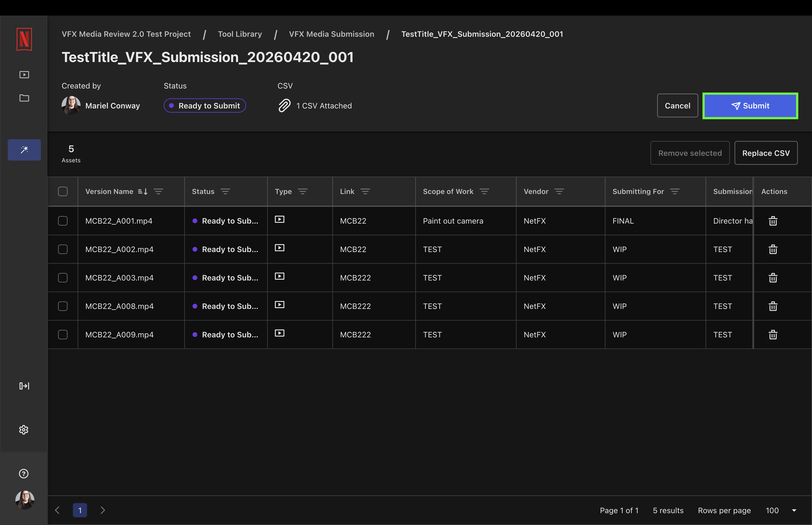Delete MCB22_A001.mp4 with trash icon

pyautogui.click(x=773, y=221)
